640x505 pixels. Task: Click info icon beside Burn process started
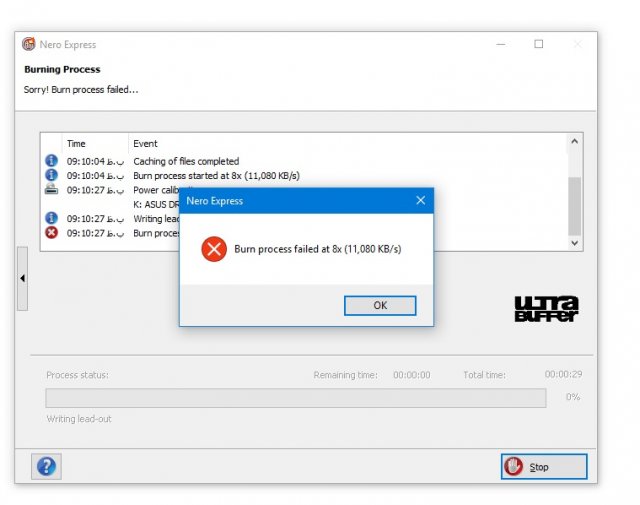coord(51,175)
